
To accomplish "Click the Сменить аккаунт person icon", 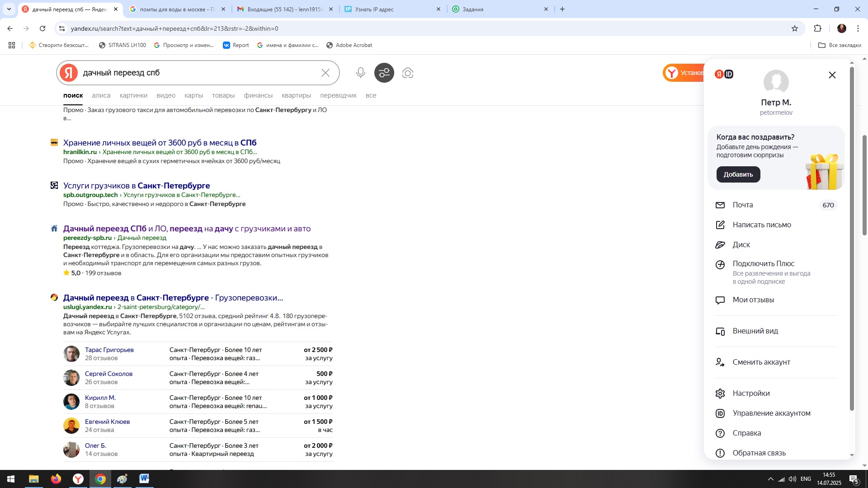I will pos(720,362).
